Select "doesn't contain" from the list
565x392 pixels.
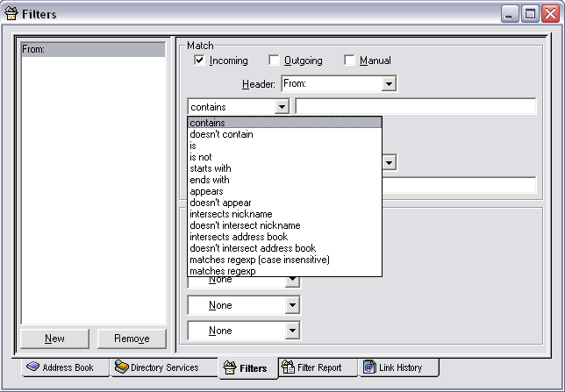[221, 134]
